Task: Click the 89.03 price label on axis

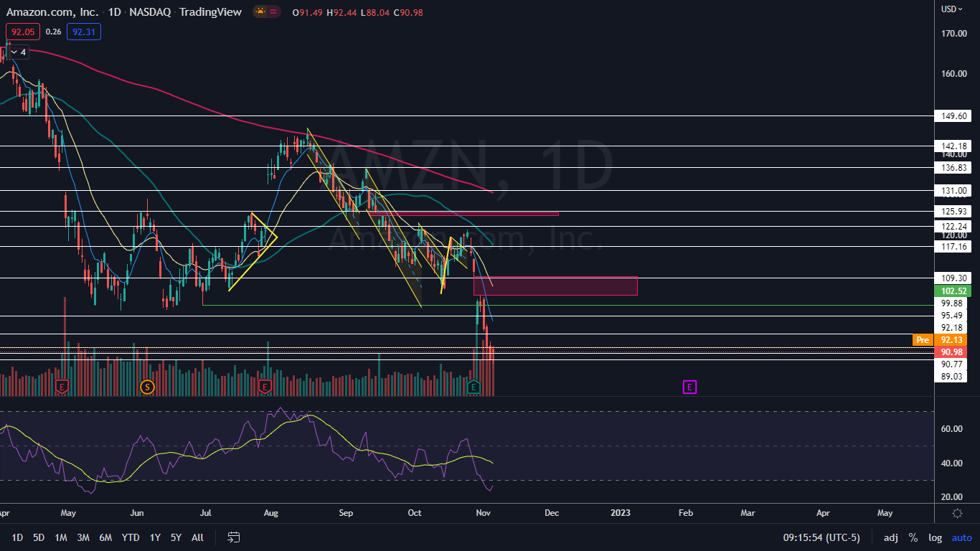Action: (952, 376)
